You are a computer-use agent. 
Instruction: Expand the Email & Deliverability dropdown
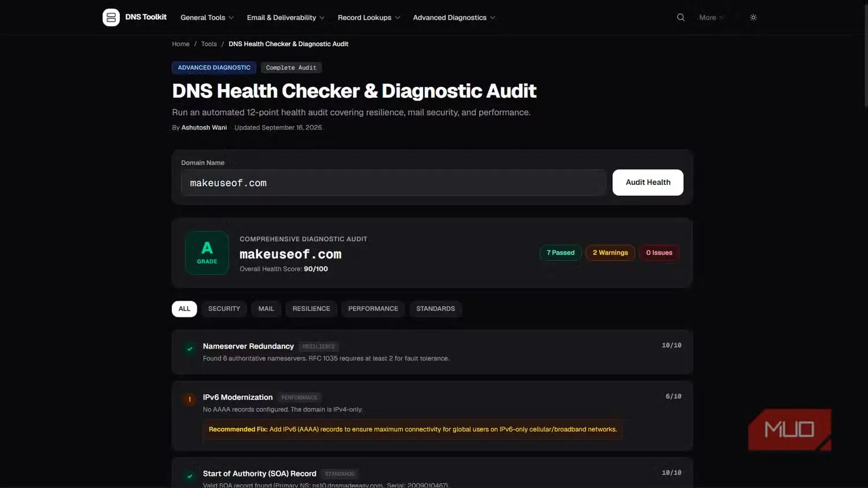pyautogui.click(x=286, y=17)
